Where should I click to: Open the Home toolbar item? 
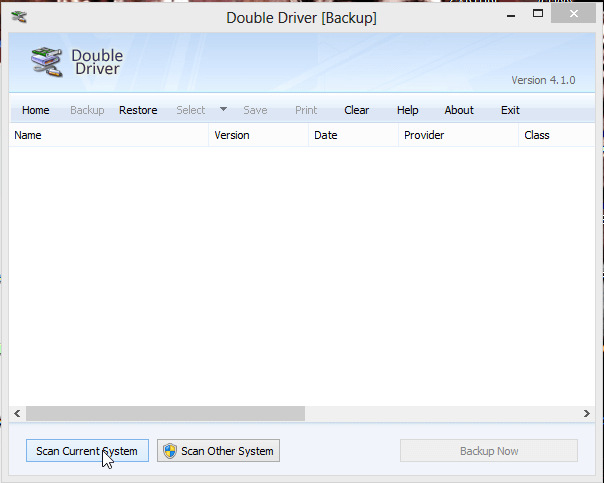click(35, 110)
